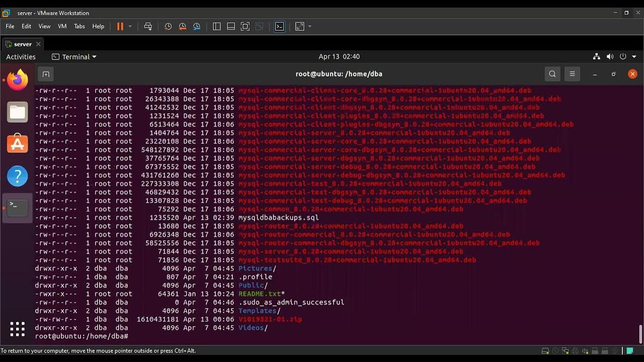The image size is (644, 362).
Task: Click the .profile file entry
Action: point(255,277)
